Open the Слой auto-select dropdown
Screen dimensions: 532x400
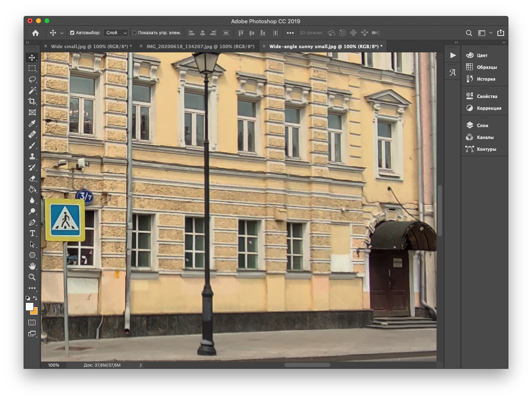point(116,33)
